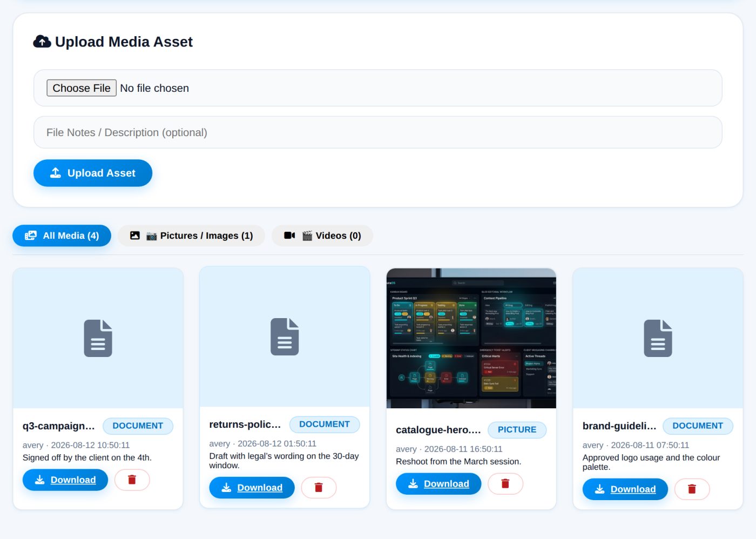Show the Videos (0) tab

click(322, 235)
